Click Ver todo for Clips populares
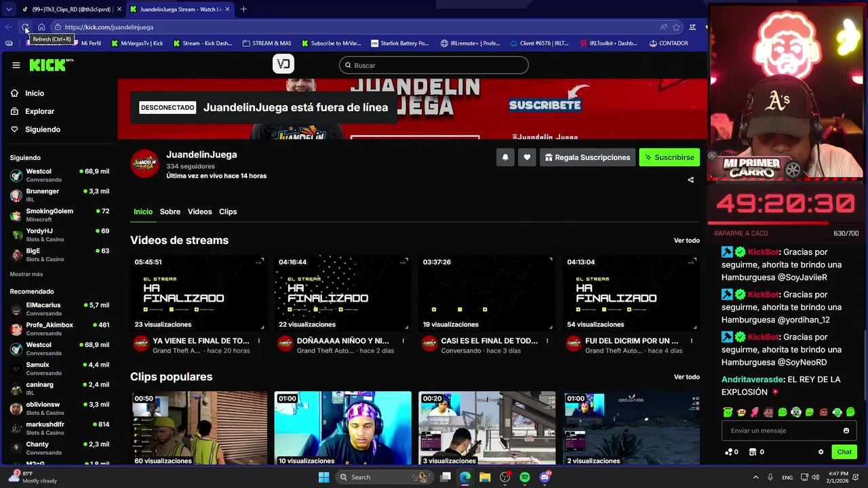 pos(687,377)
